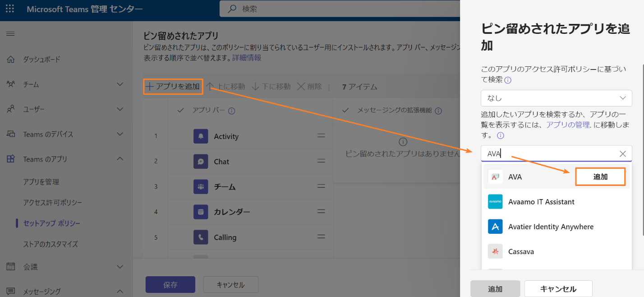Open the 詳細情報 link
Image resolution: width=644 pixels, height=297 pixels.
pyautogui.click(x=247, y=58)
